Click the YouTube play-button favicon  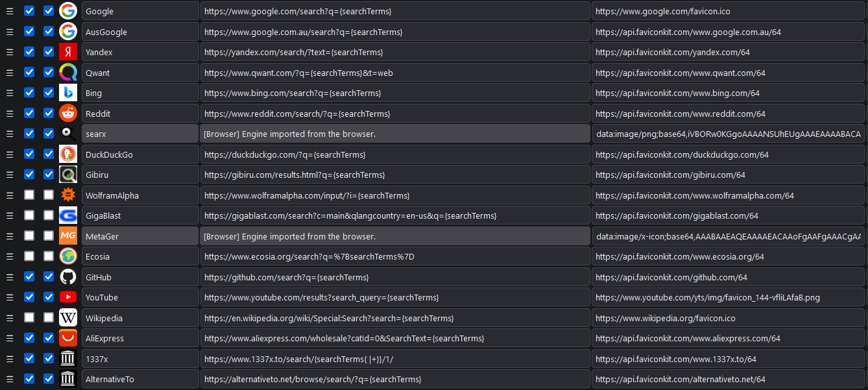(68, 297)
